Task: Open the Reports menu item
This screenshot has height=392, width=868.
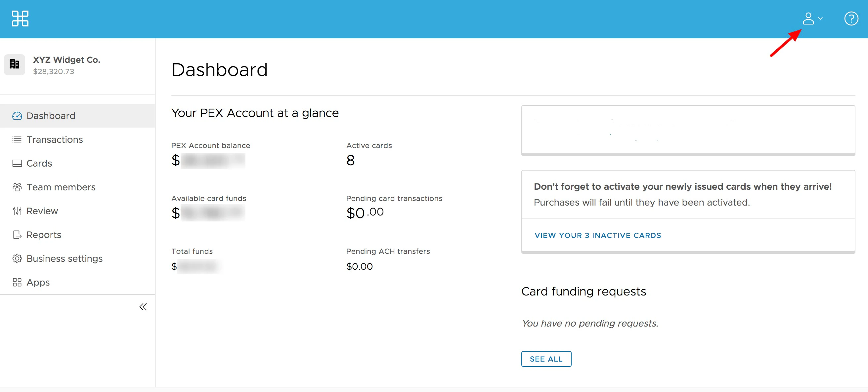Action: coord(44,235)
